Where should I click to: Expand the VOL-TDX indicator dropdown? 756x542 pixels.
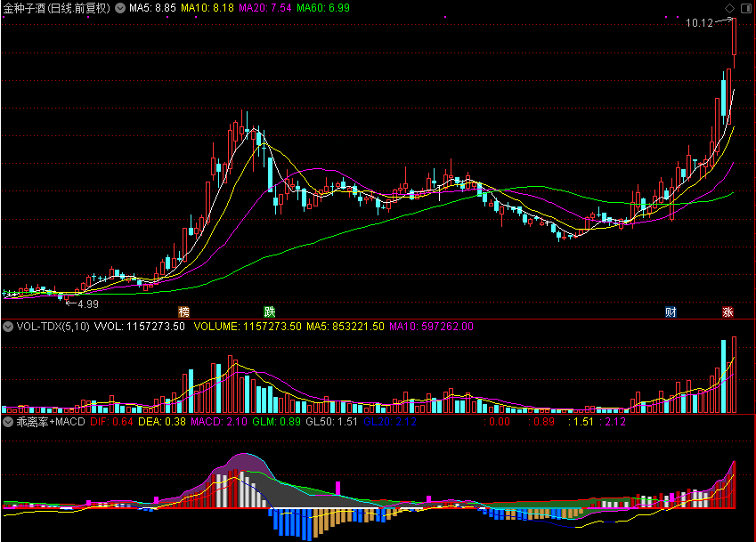coord(8,327)
